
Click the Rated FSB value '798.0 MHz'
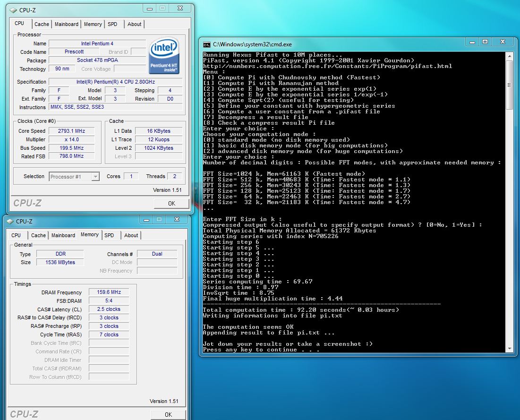tap(72, 156)
